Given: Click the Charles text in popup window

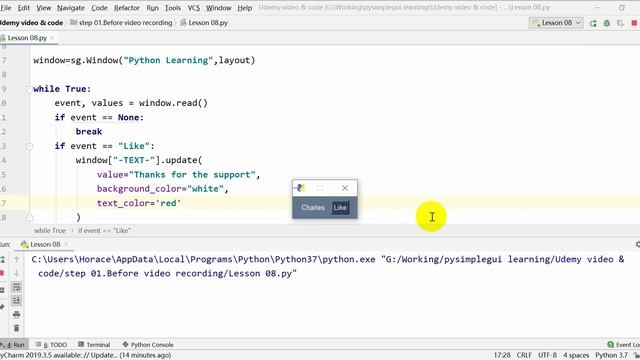Looking at the screenshot, I should (313, 207).
